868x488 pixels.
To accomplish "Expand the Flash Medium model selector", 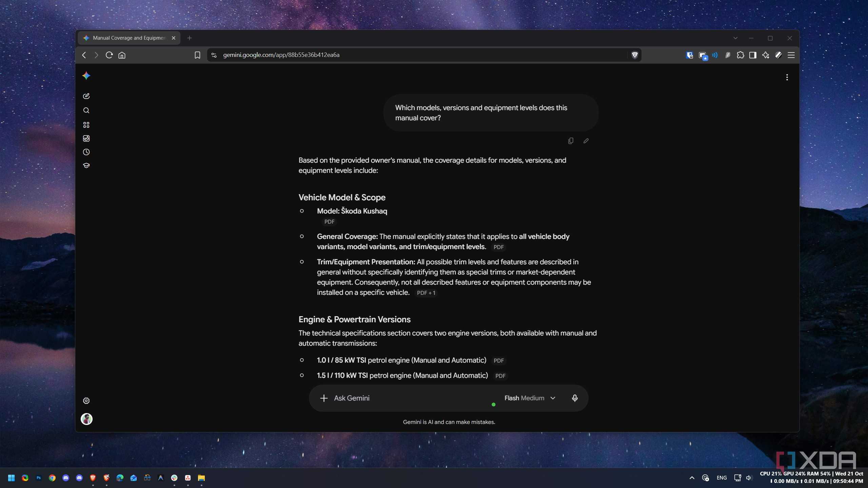I will (x=530, y=398).
